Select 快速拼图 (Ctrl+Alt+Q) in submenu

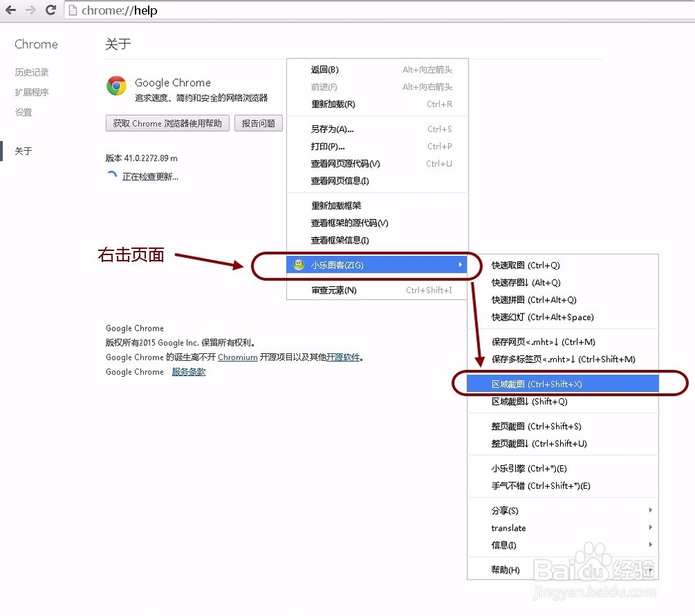pos(563,300)
